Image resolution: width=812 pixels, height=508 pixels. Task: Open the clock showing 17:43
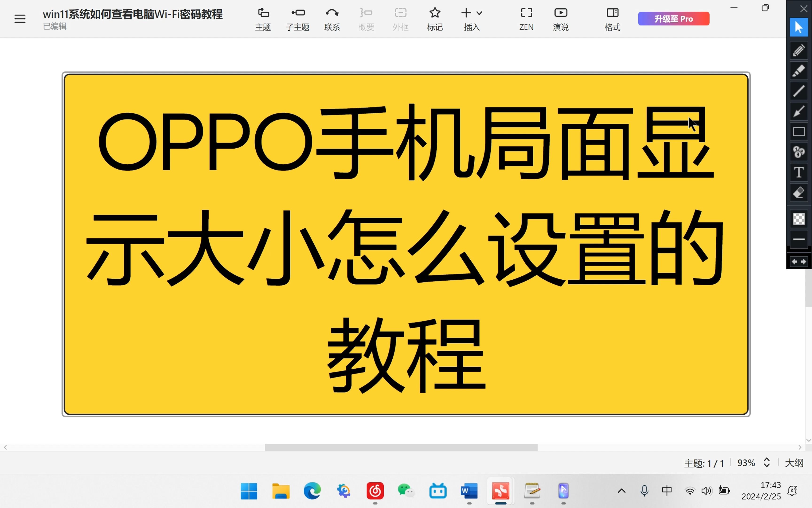tap(761, 491)
